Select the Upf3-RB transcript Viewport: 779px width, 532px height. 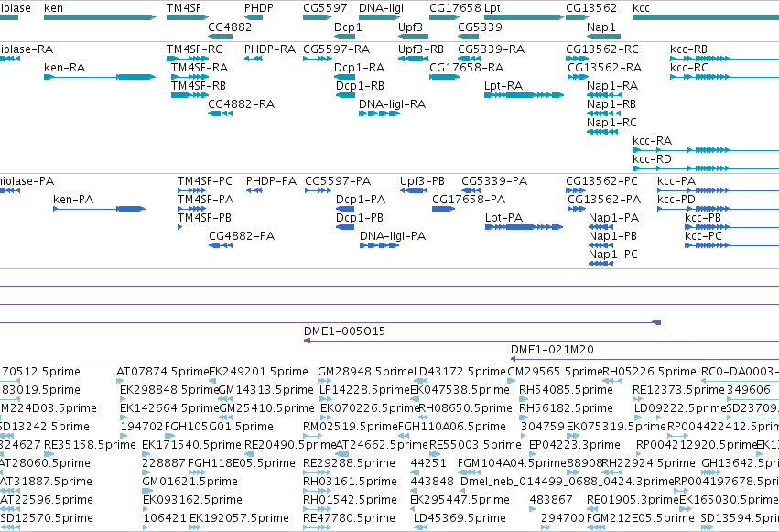414,59
